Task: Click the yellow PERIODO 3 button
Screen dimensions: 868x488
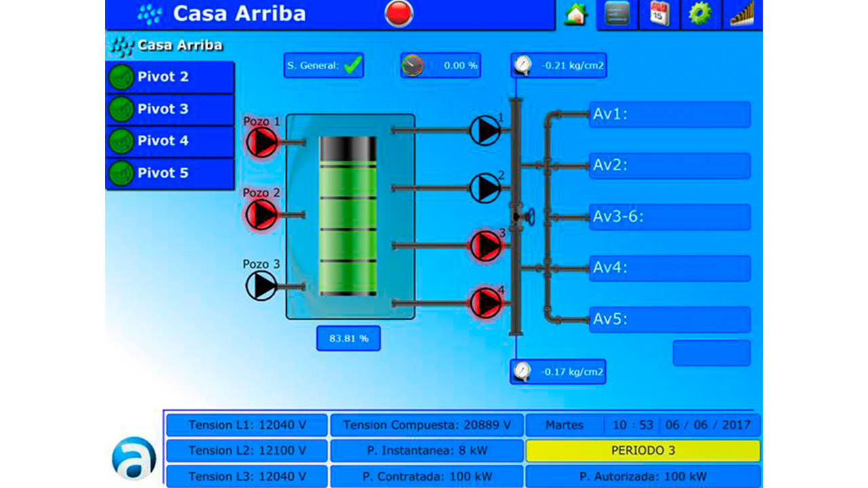Action: pos(642,451)
